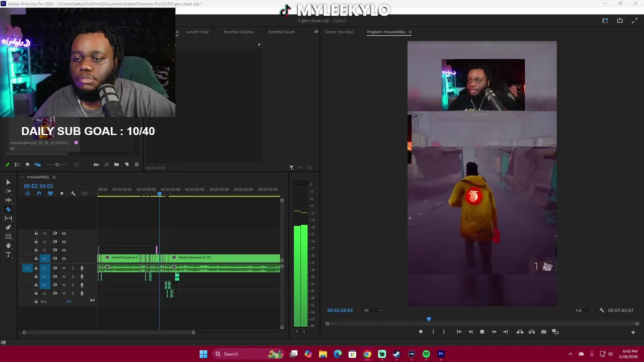Screen dimensions: 644x362
Task: Open the Essential Sound tab
Action: click(x=281, y=32)
